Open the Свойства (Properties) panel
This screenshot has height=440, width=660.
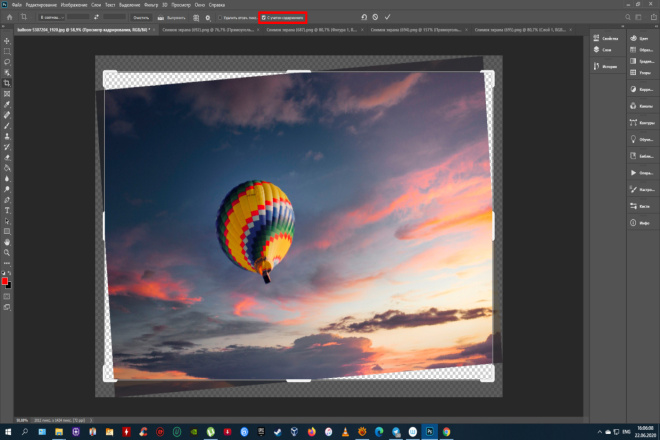(606, 38)
